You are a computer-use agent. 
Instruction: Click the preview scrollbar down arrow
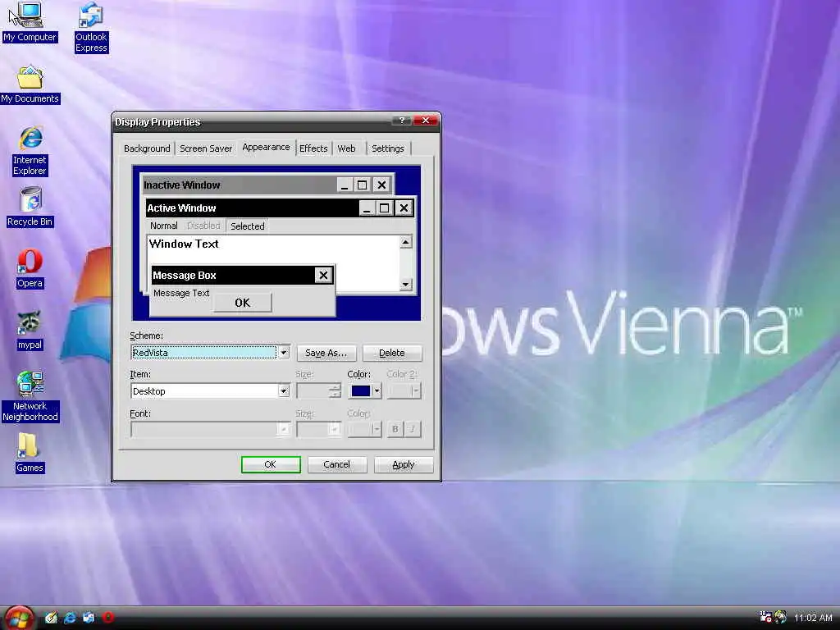tap(406, 285)
